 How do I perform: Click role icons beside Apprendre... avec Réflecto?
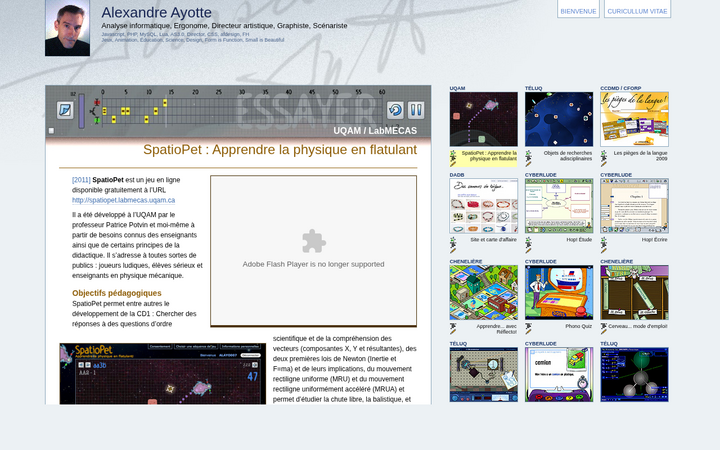pos(453,328)
